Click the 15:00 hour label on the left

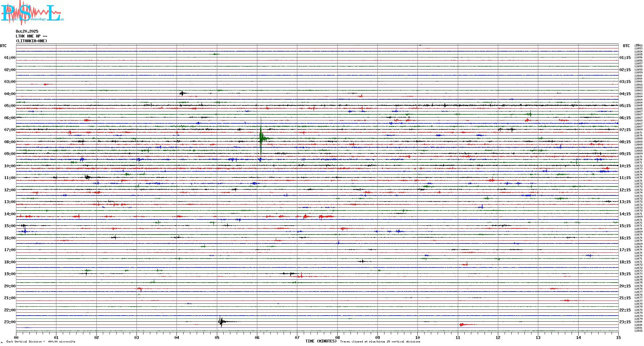pyautogui.click(x=10, y=226)
